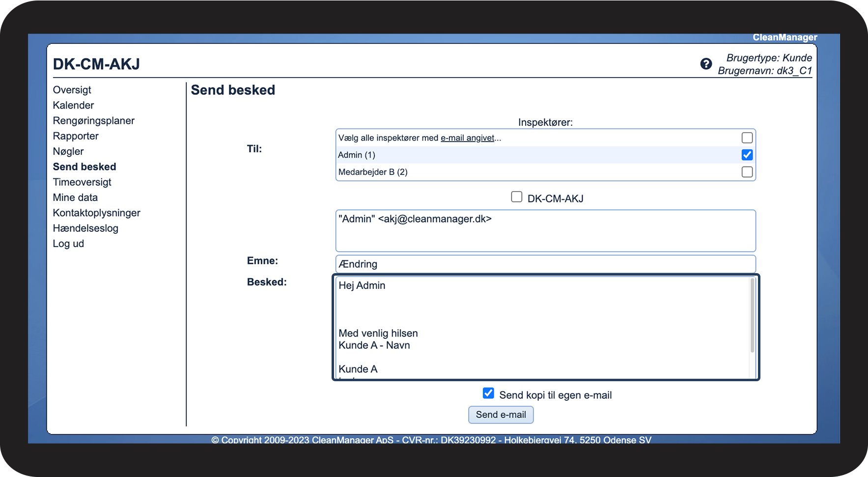
Task: Navigate to Rapporter
Action: [x=76, y=136]
